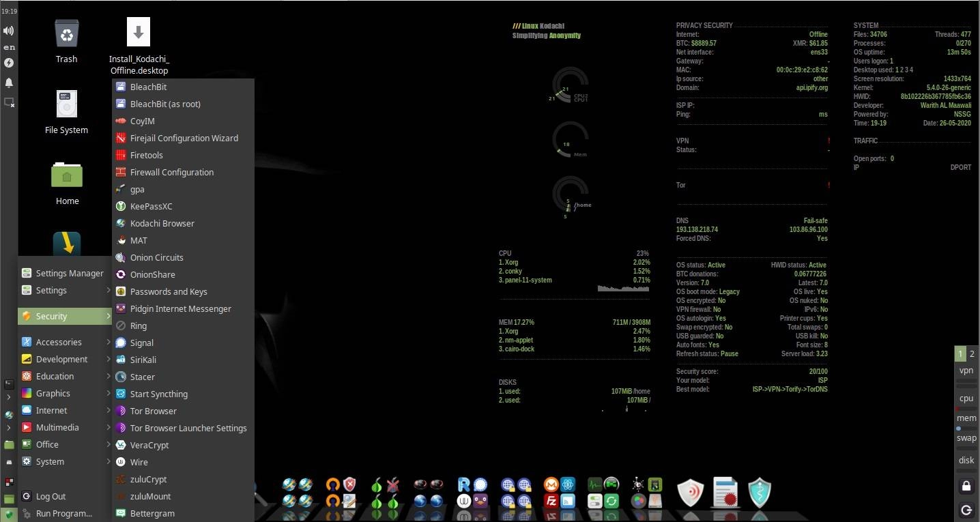This screenshot has width=980, height=522.
Task: Click the Wire icon in the submenu
Action: [121, 463]
